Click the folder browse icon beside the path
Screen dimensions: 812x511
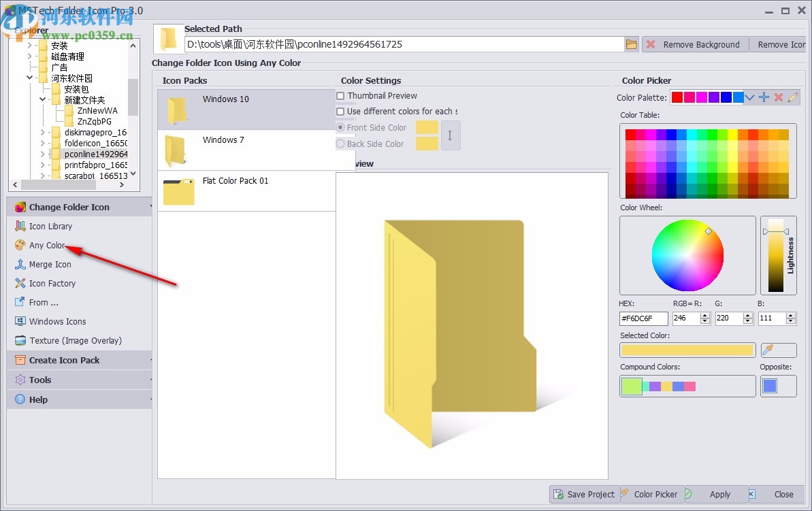(x=631, y=43)
